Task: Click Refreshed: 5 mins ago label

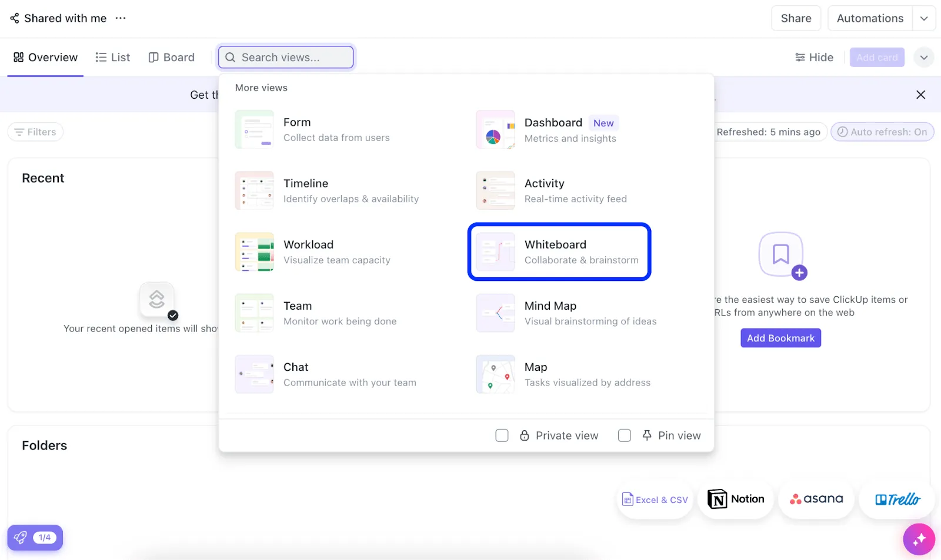Action: tap(768, 132)
